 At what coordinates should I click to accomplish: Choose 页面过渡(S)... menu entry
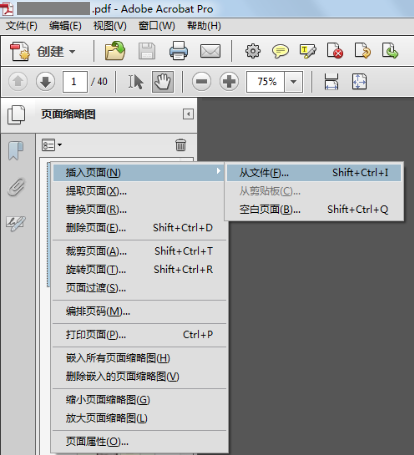(139, 288)
